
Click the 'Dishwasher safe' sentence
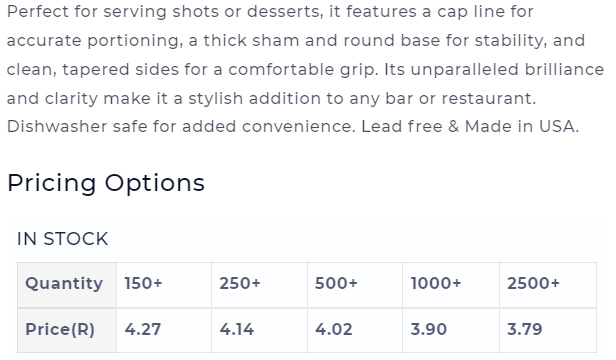click(181, 127)
